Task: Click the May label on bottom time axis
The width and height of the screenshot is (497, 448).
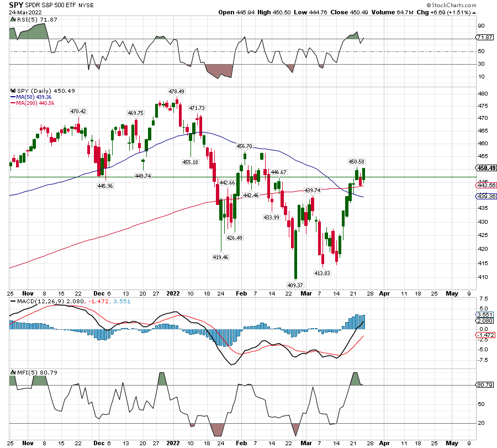Action: (452, 443)
